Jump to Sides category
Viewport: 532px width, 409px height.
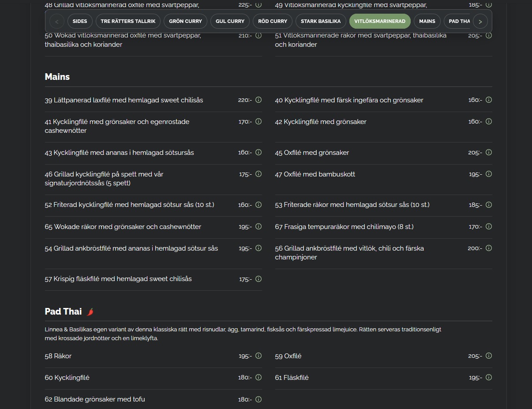[x=80, y=21]
